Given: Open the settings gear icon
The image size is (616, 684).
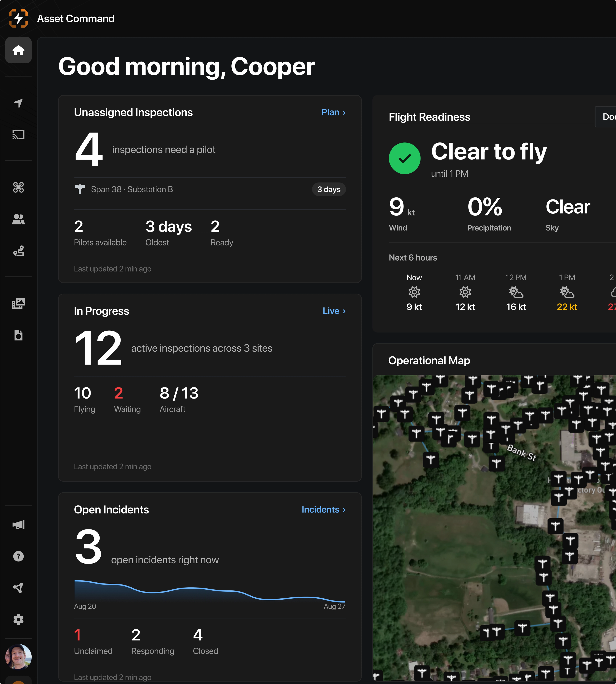Looking at the screenshot, I should pos(18,619).
